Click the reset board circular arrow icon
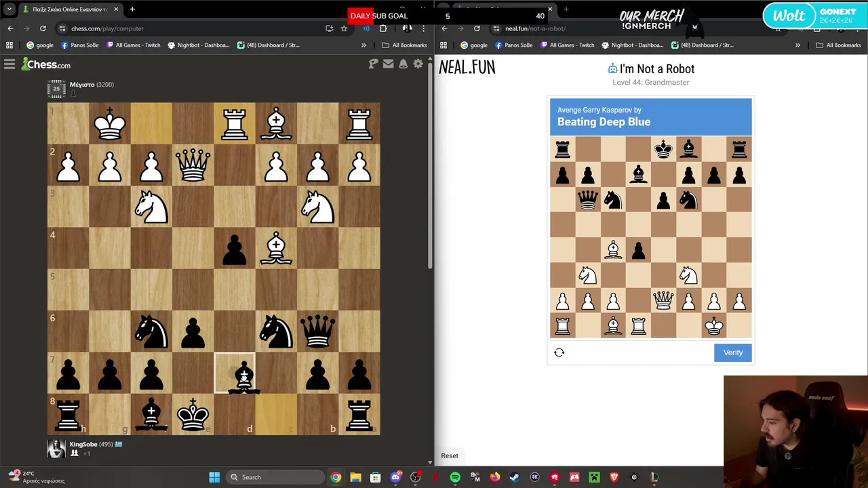 (559, 352)
